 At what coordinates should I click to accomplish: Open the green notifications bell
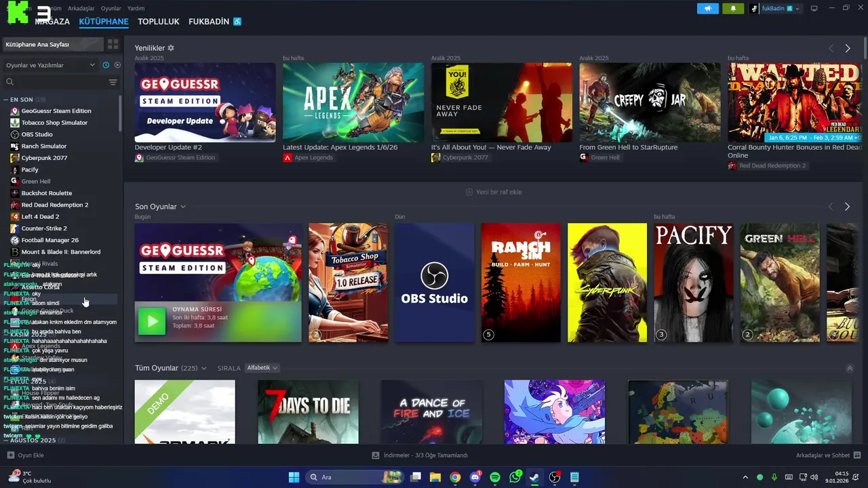(x=733, y=9)
